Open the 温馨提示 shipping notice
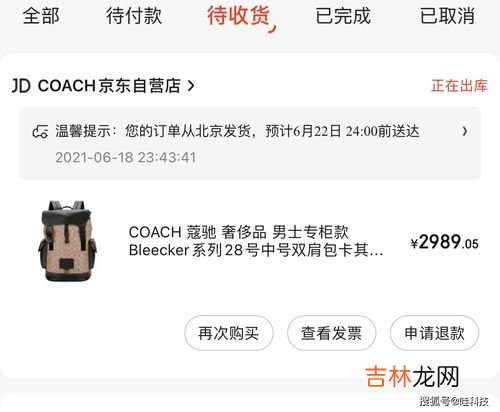500x412 pixels. pyautogui.click(x=237, y=131)
